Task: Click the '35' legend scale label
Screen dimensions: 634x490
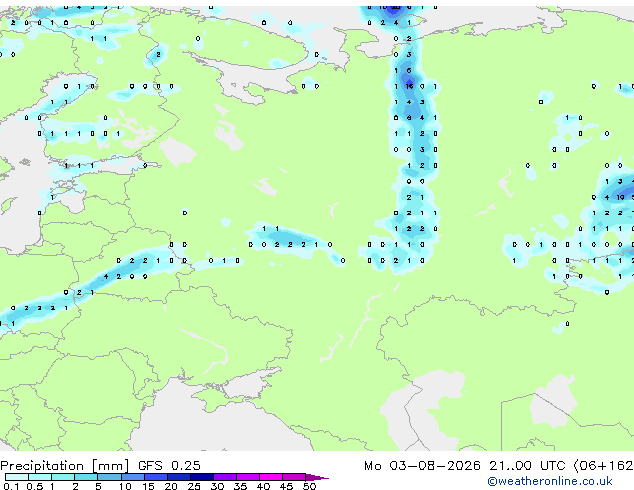Action: tap(240, 486)
